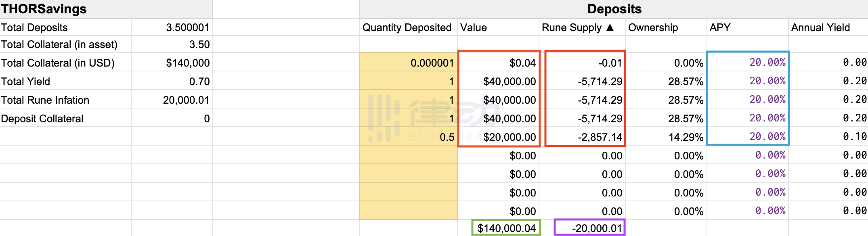Screen dimensions: 868x236
Task: Select the -20,000.01 rune supply total cell
Action: pos(589,228)
